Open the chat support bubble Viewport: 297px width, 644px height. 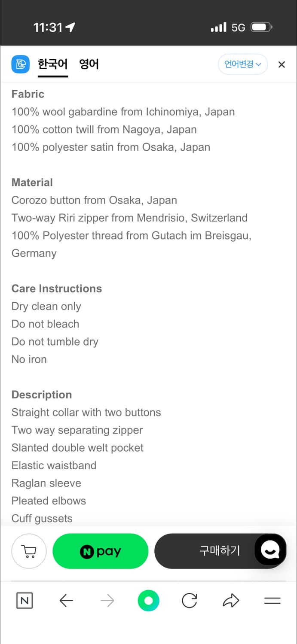[270, 550]
